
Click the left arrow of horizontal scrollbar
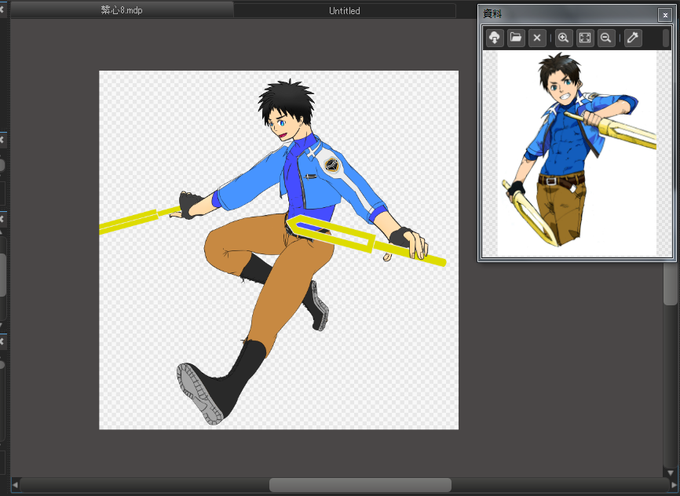pyautogui.click(x=15, y=485)
